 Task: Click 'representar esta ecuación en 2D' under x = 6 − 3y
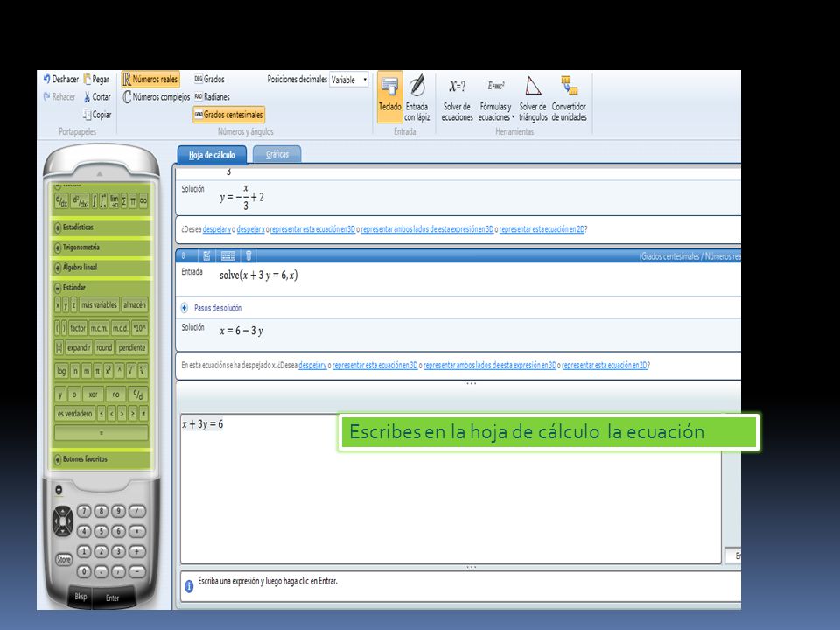click(x=605, y=366)
